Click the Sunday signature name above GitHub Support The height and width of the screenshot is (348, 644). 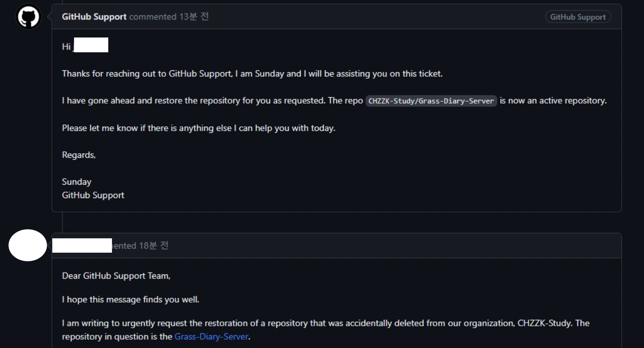pos(76,181)
